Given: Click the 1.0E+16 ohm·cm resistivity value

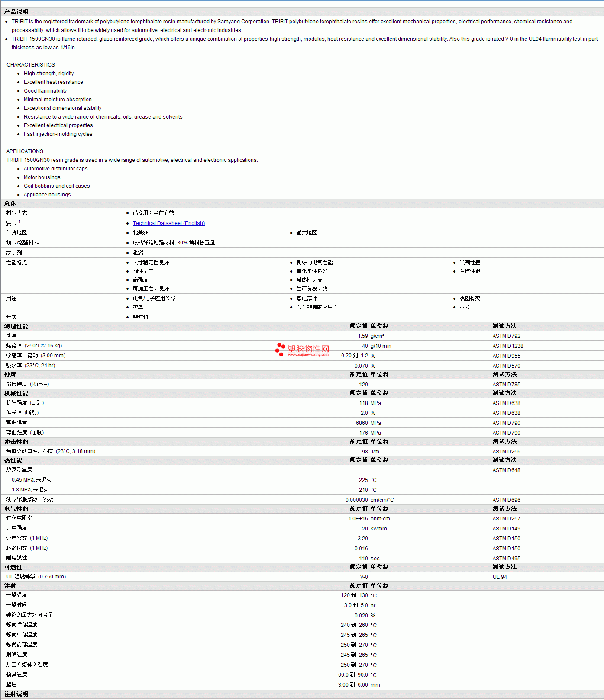Looking at the screenshot, I should [369, 519].
